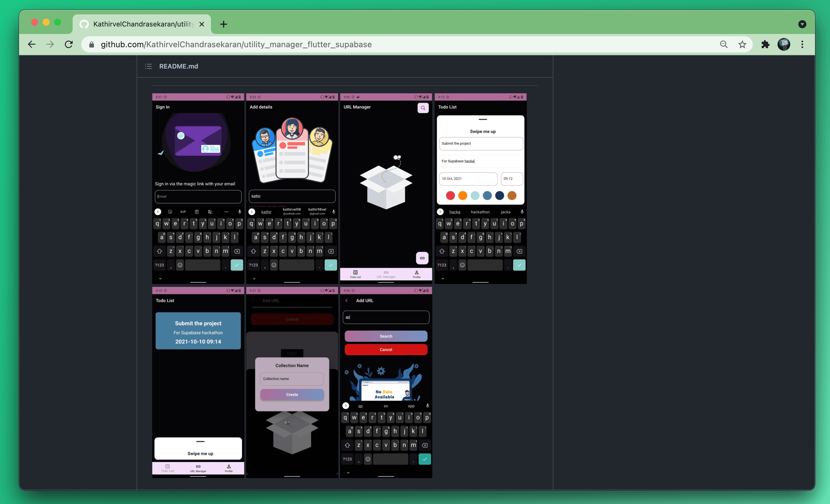Open the browser extensions puzzle icon
830x504 pixels.
(x=765, y=44)
